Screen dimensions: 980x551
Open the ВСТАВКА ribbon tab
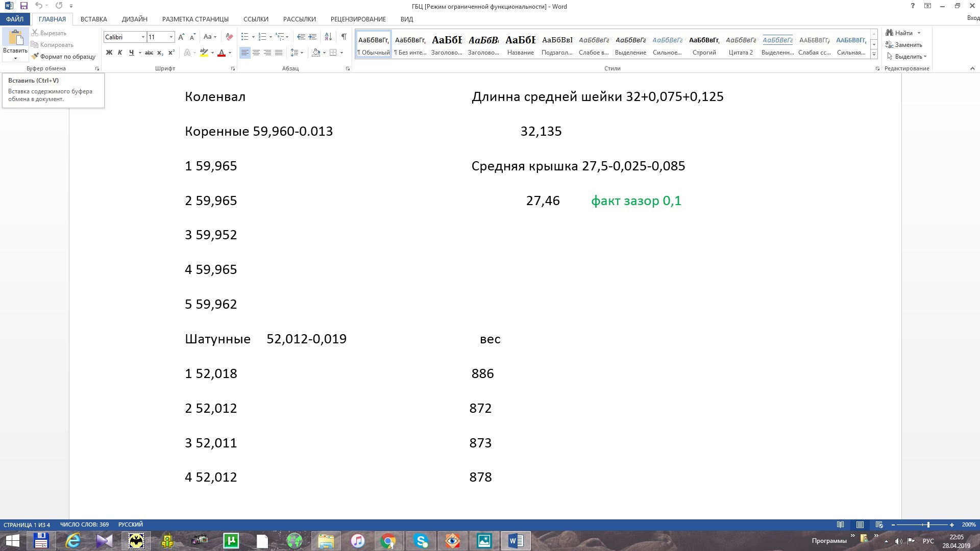tap(94, 19)
